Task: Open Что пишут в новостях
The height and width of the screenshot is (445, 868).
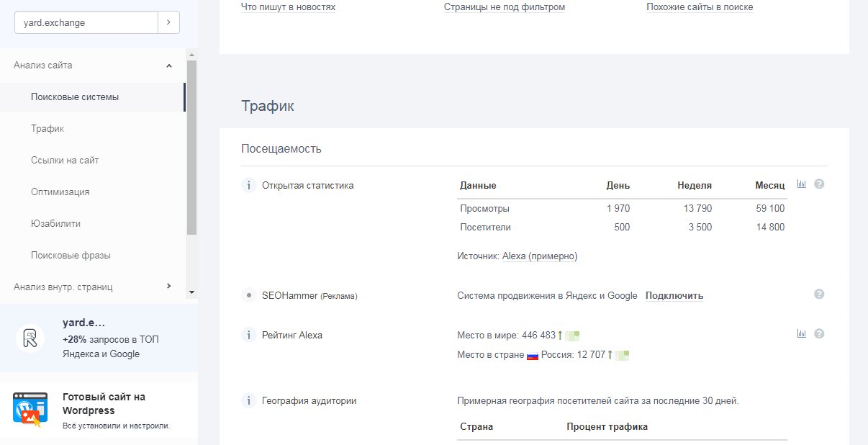Action: (287, 6)
